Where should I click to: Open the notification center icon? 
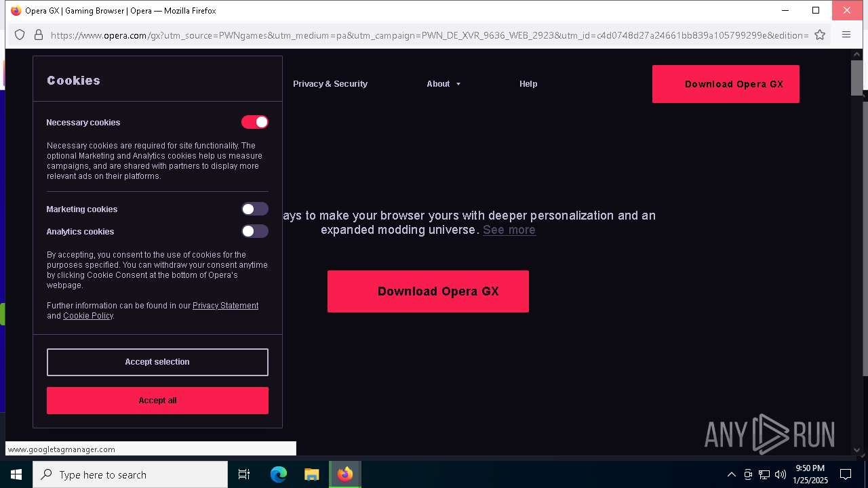846,474
